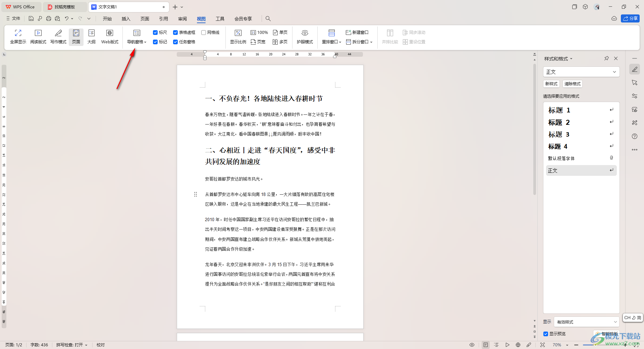Open the File menu

tap(13, 18)
